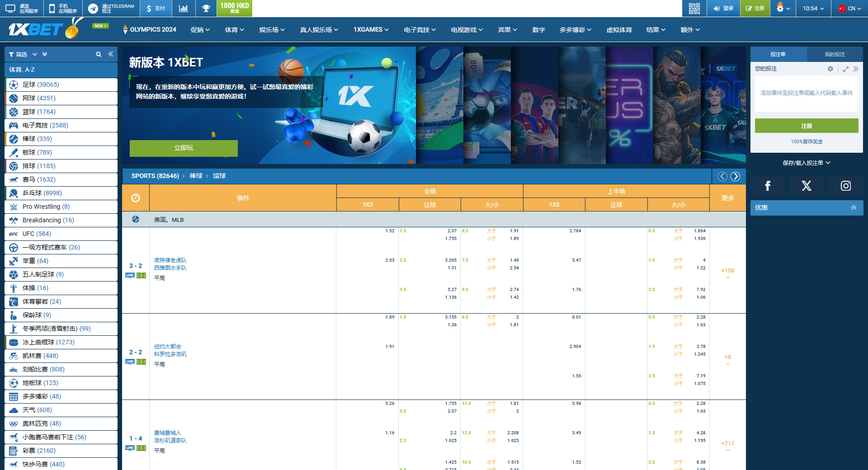Screen dimensions: 868x470
Task: Select UFC (584) in sports list
Action: pos(61,234)
